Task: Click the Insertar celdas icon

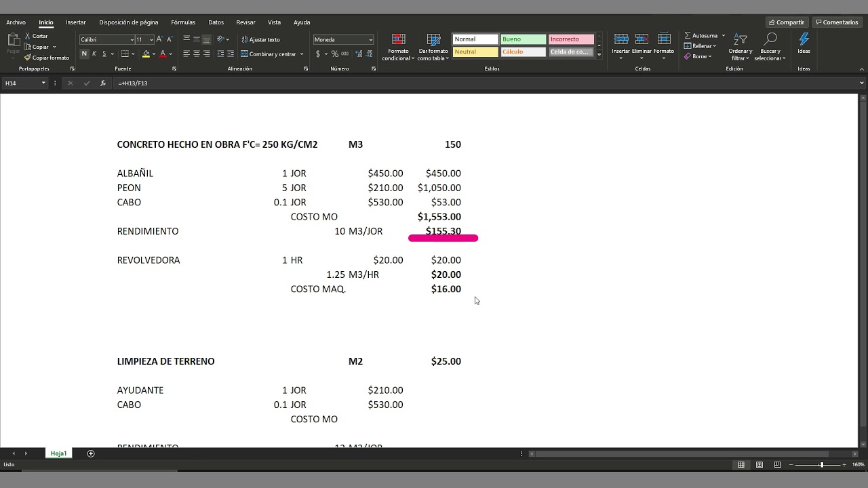Action: (x=621, y=39)
